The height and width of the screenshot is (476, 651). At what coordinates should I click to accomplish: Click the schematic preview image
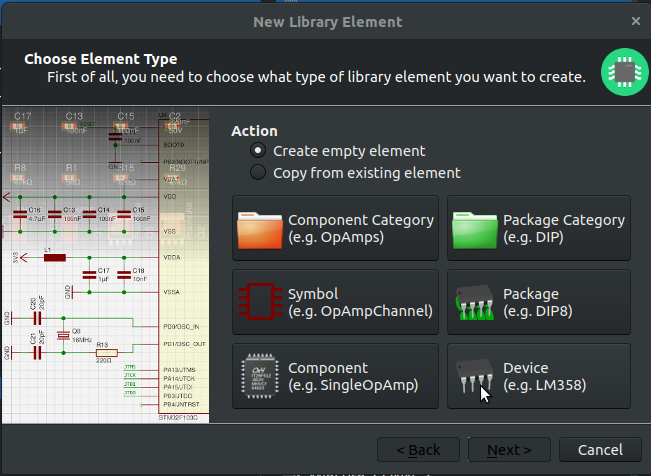click(105, 265)
